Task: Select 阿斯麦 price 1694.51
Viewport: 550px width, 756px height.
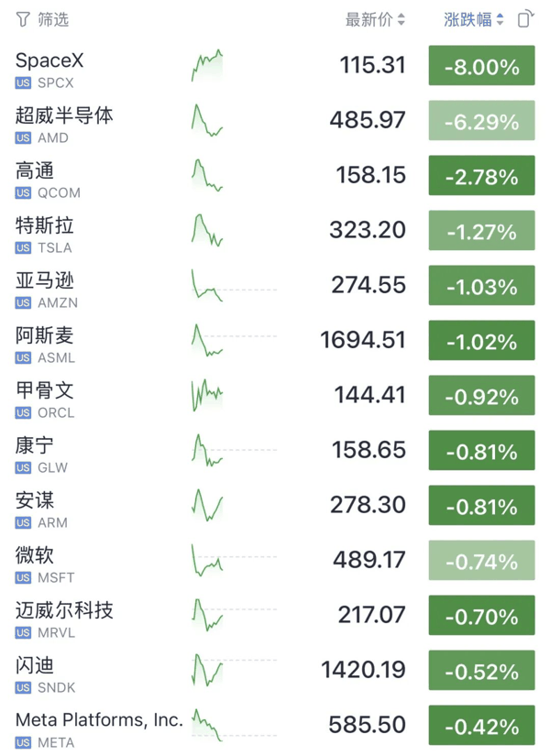Action: pos(363,340)
